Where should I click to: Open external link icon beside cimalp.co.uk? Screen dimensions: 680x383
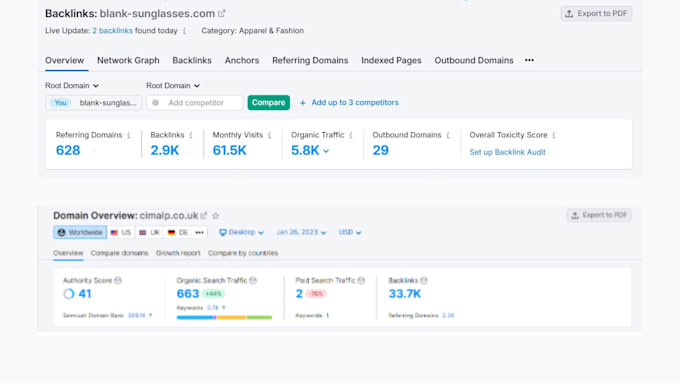[x=203, y=216]
